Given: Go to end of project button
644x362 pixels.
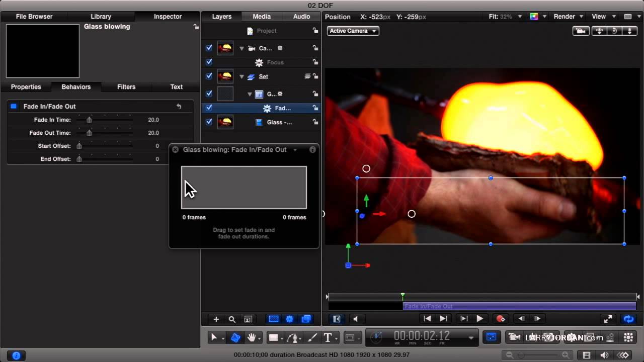Looking at the screenshot, I should [x=443, y=319].
